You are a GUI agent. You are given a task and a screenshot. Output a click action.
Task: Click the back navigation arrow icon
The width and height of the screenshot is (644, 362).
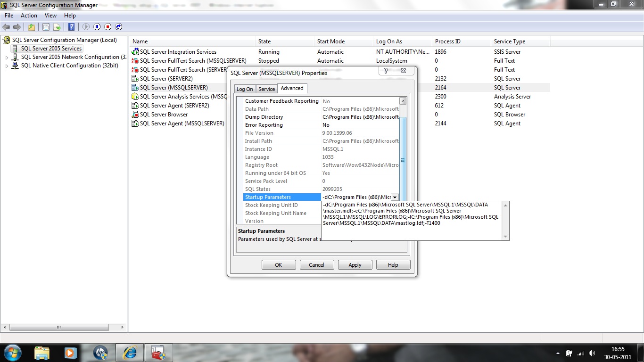[6, 27]
